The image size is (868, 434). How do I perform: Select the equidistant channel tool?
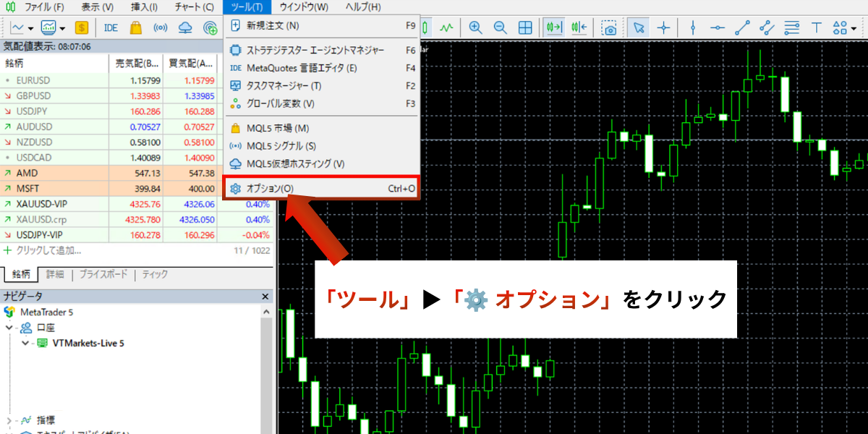coord(767,28)
